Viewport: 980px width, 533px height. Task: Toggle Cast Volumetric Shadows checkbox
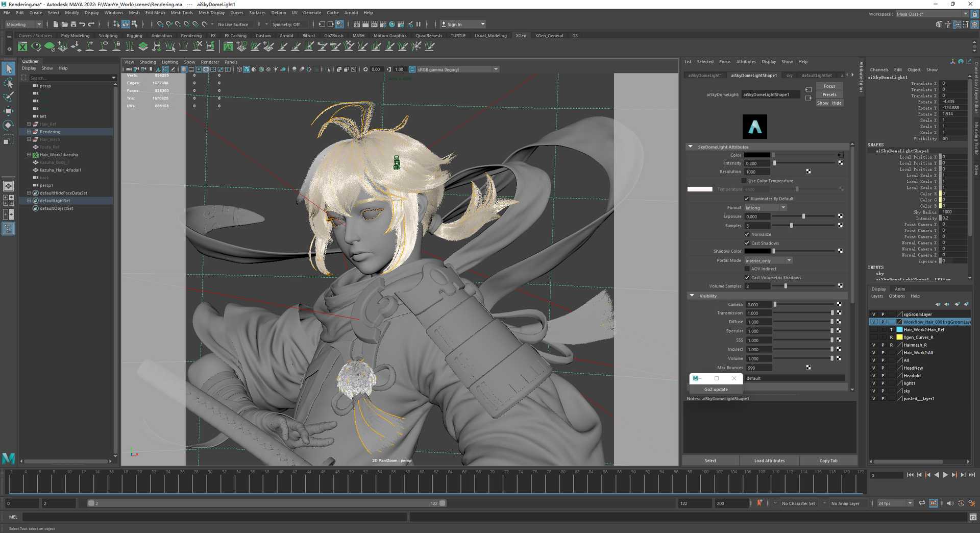click(747, 278)
